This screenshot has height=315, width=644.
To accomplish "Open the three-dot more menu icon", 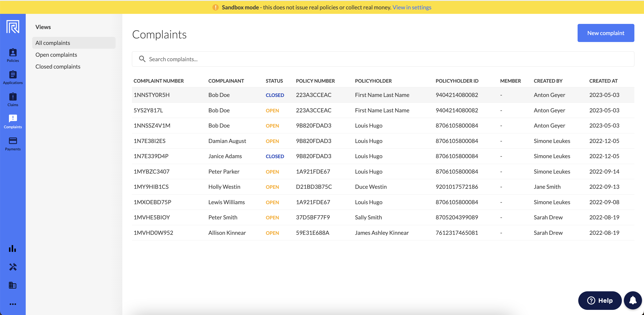I will pos(13,304).
